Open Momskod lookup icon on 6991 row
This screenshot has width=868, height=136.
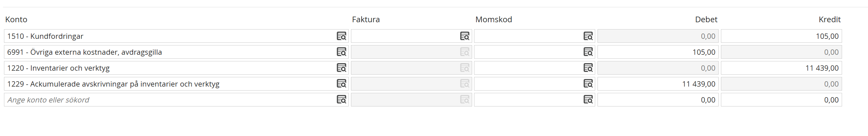point(588,52)
